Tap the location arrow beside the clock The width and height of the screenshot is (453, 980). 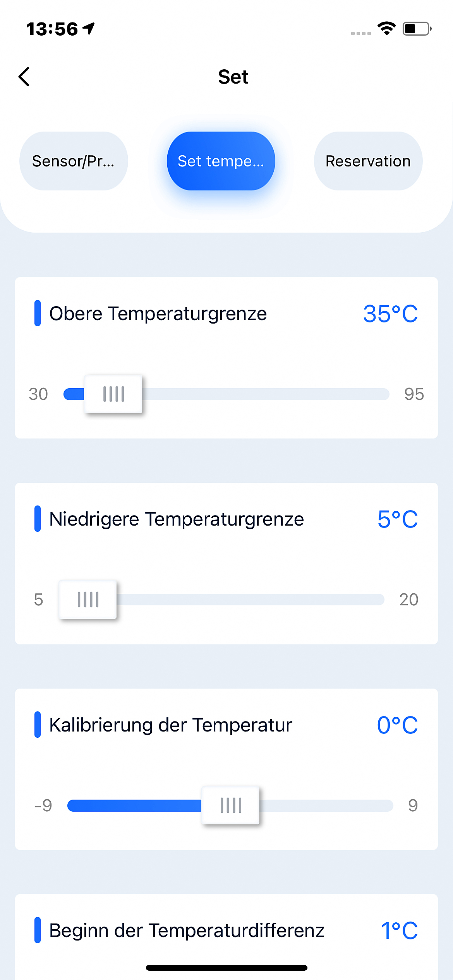point(89,28)
